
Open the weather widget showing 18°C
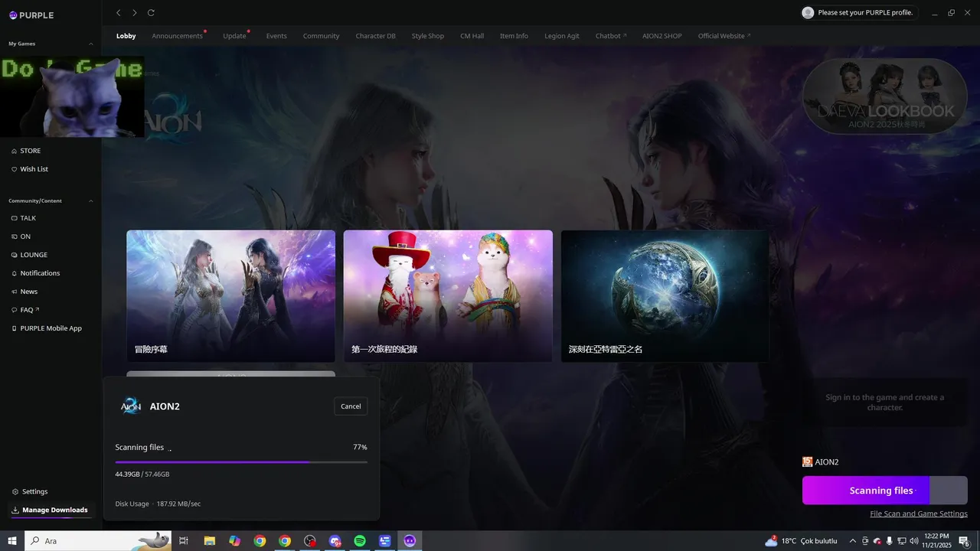(x=801, y=541)
